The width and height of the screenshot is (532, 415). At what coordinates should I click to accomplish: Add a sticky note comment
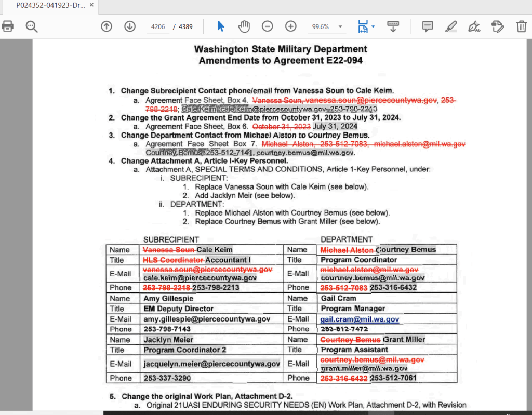428,26
